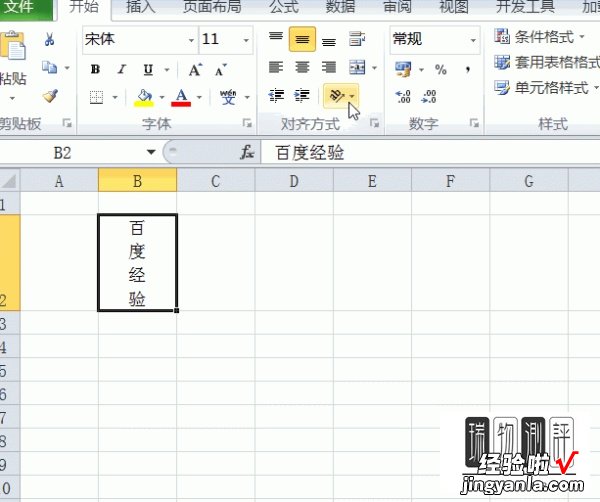600x502 pixels.
Task: Switch to 页面布局 tab
Action: point(212,7)
